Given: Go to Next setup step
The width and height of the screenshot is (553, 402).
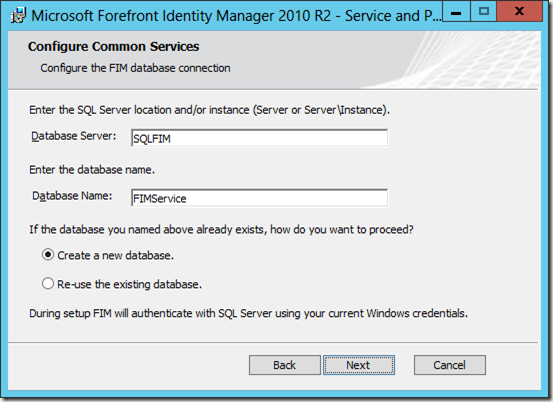Looking at the screenshot, I should tap(359, 365).
